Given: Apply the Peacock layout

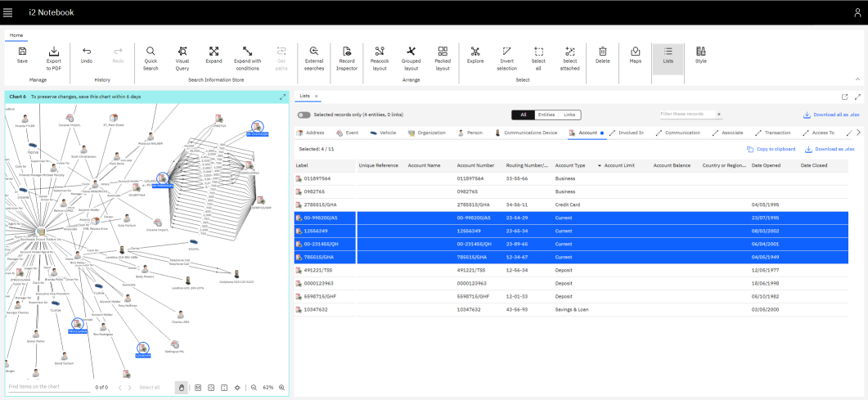Looking at the screenshot, I should coord(379,51).
